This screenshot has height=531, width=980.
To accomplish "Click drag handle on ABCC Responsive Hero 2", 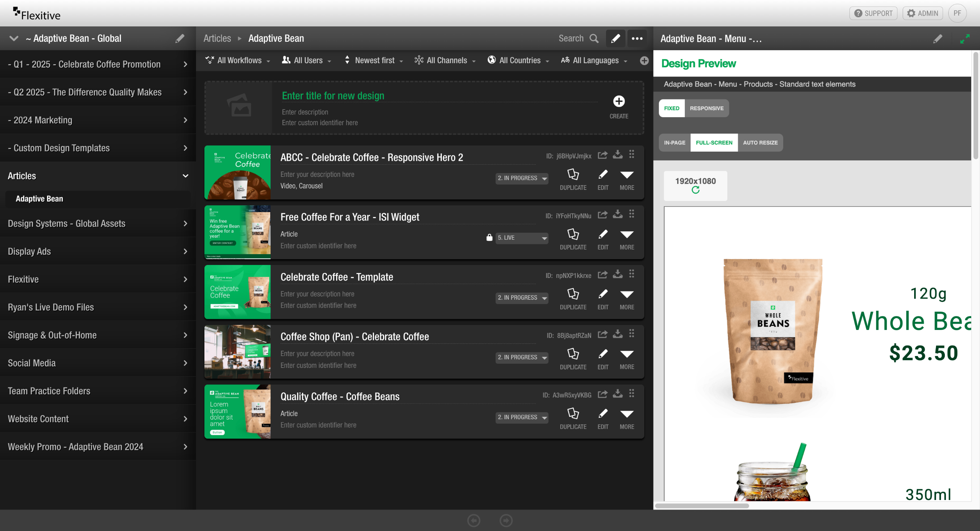I will click(632, 154).
